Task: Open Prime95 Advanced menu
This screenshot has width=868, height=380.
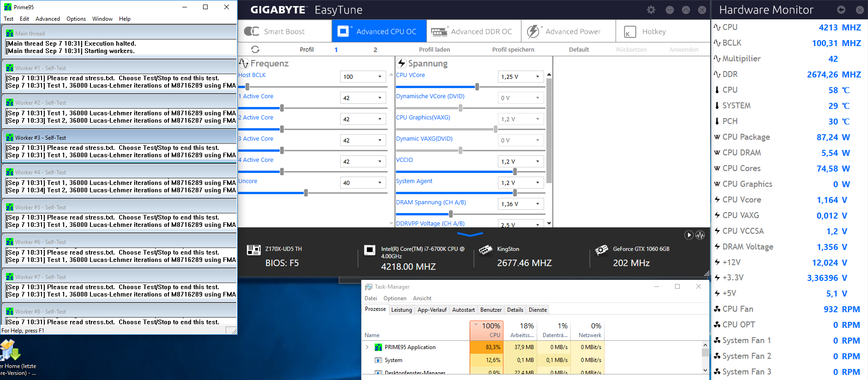Action: pos(48,19)
